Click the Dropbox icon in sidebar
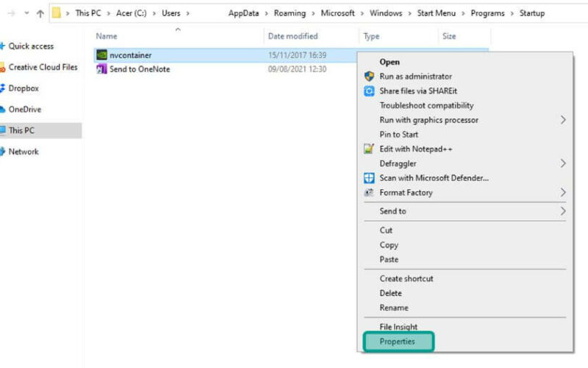 point(2,88)
